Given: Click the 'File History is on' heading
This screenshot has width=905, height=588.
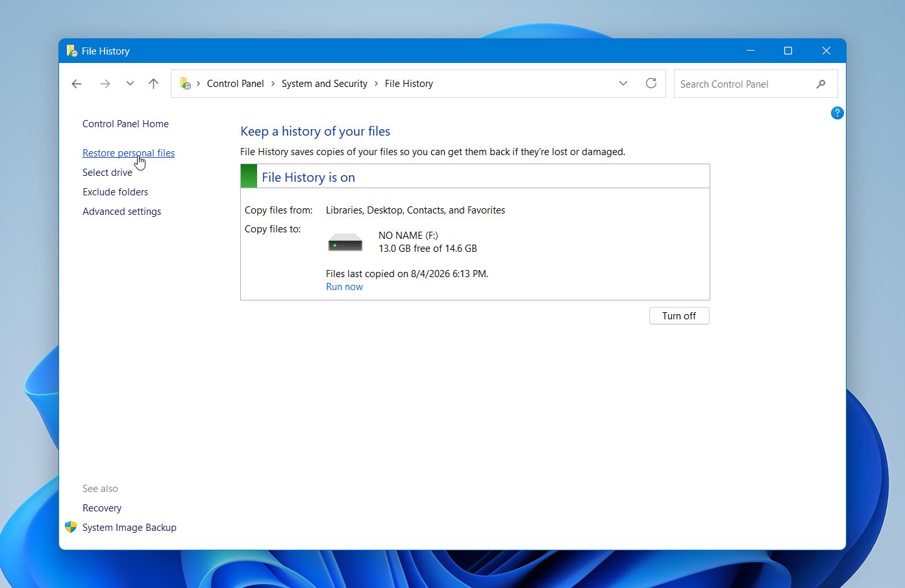Looking at the screenshot, I should pyautogui.click(x=308, y=177).
